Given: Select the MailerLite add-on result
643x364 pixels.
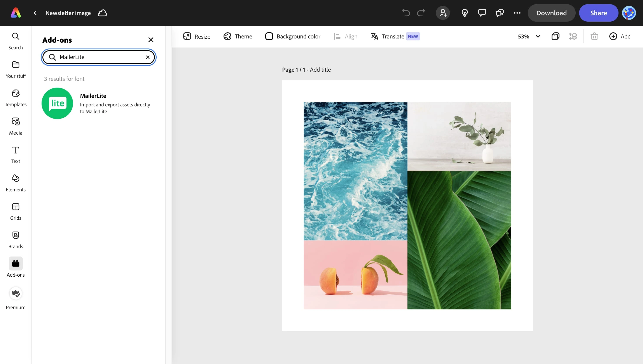Looking at the screenshot, I should pos(98,103).
